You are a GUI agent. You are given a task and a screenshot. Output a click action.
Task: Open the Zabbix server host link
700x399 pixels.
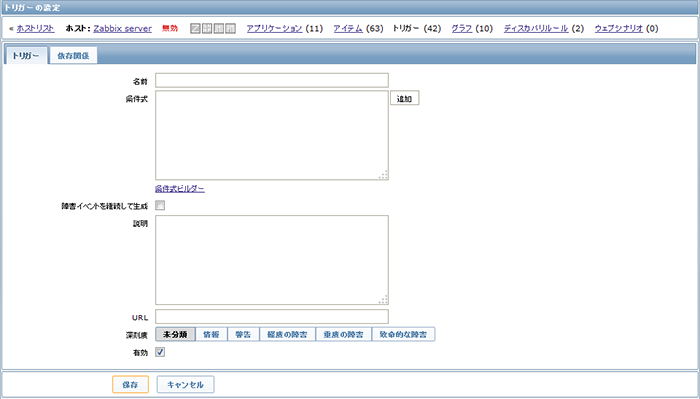[122, 29]
